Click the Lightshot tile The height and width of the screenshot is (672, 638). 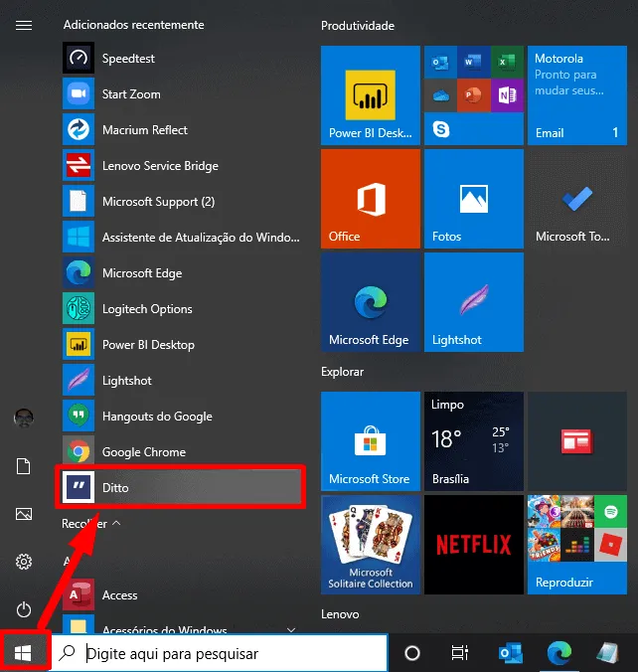click(x=474, y=302)
